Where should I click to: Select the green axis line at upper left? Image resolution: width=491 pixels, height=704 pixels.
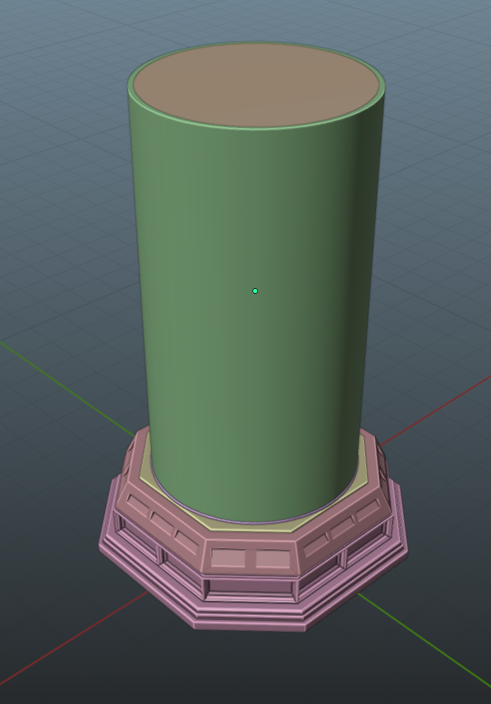(x=67, y=388)
